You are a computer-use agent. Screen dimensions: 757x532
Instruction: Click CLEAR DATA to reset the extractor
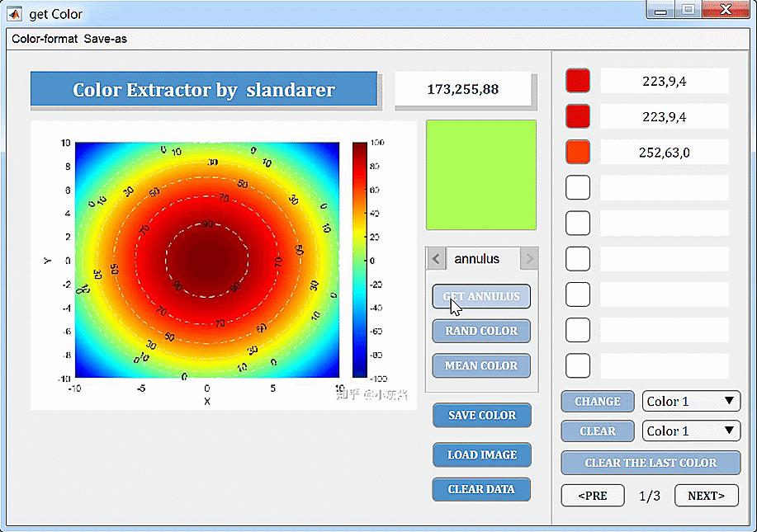point(481,489)
